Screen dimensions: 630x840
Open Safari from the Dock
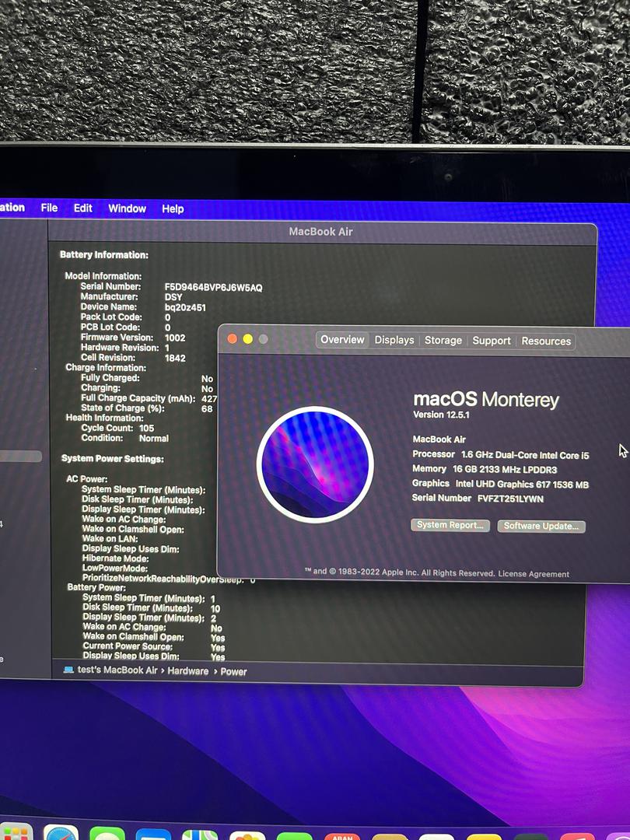click(61, 832)
